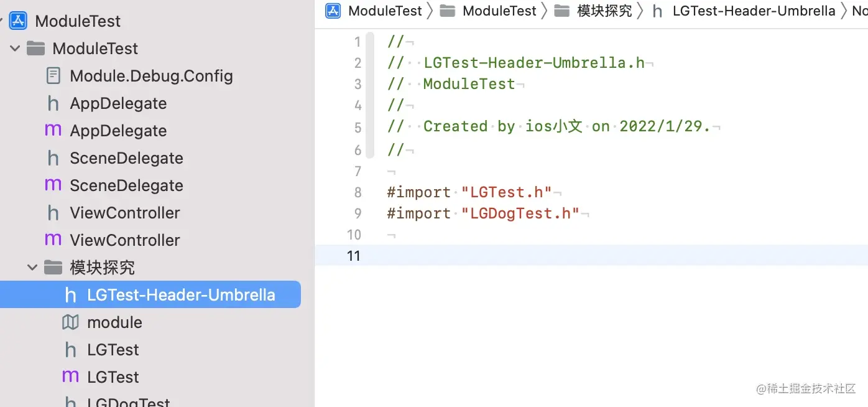This screenshot has height=407, width=868.
Task: Collapse the ModuleTest folder in navigator
Action: pyautogui.click(x=16, y=49)
